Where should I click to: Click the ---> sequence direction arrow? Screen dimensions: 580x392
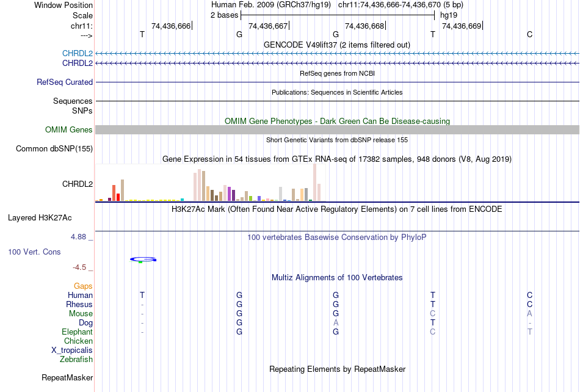[86, 35]
